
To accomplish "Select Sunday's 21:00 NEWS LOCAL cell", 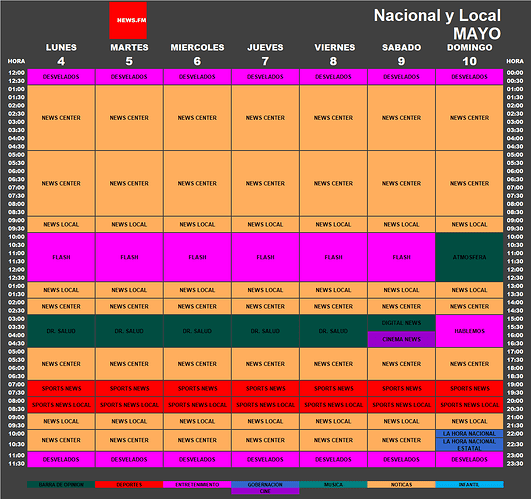I will click(469, 421).
